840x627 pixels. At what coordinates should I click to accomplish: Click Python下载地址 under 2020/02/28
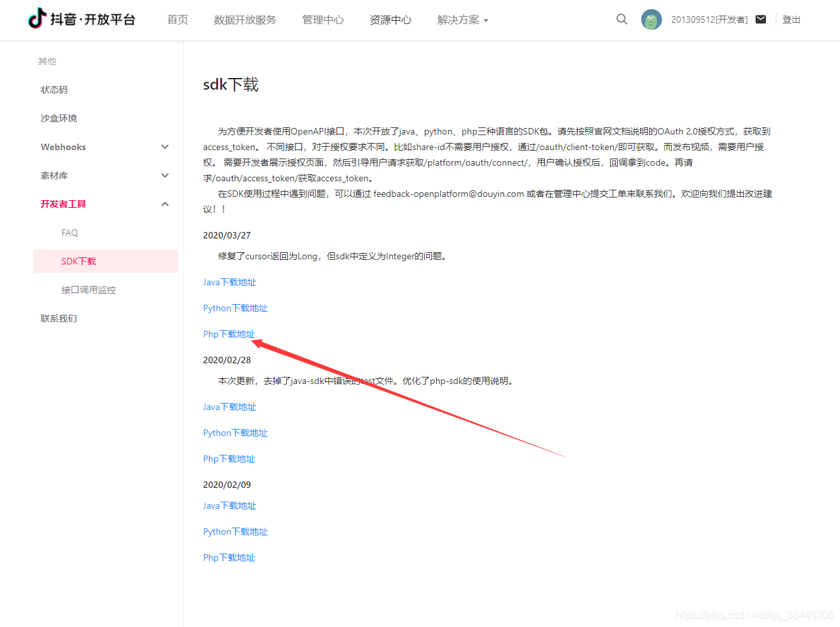[x=235, y=432]
